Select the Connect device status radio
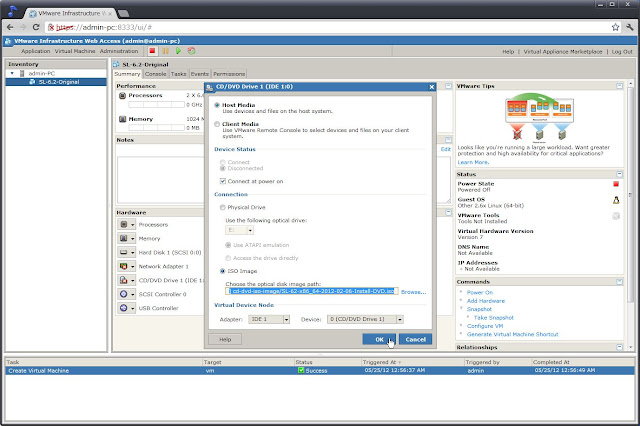This screenshot has height=426, width=640. coord(223,162)
